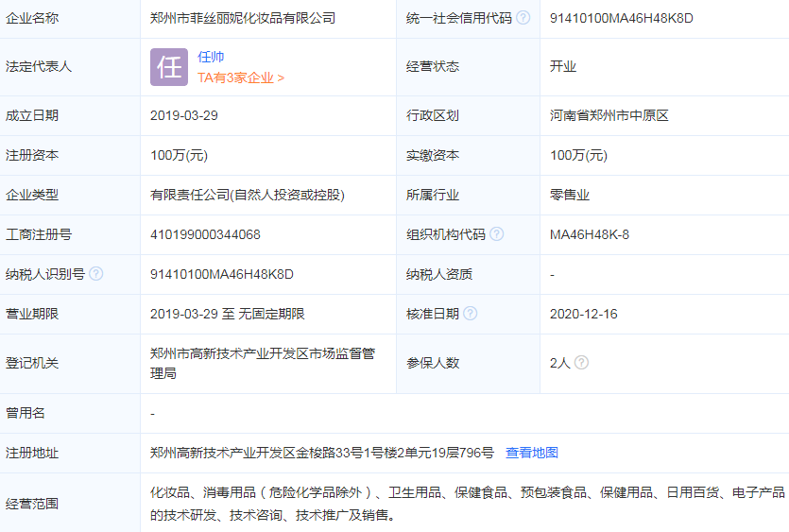The height and width of the screenshot is (532, 789).
Task: Click help icon beside 统一社会信用代码
Action: (523, 18)
